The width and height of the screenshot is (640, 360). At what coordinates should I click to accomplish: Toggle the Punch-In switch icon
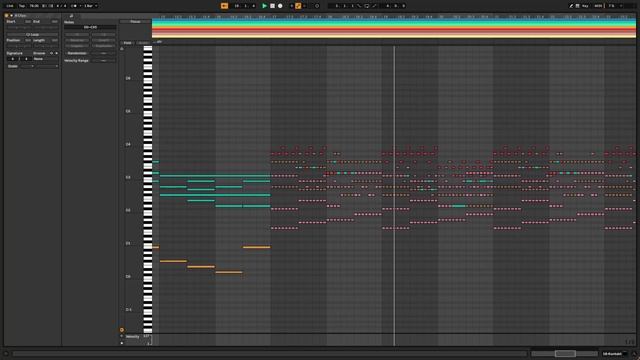point(359,6)
